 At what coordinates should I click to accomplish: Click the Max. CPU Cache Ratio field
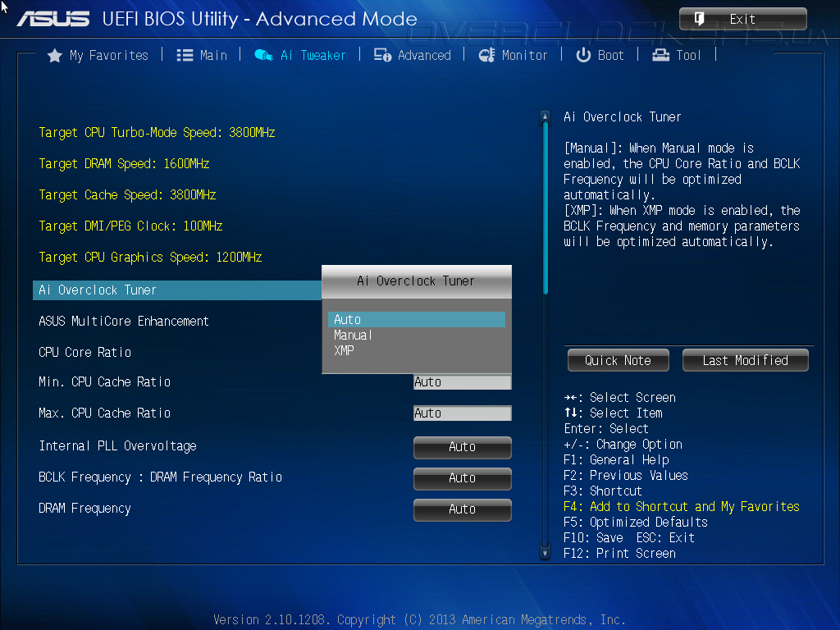click(x=463, y=413)
